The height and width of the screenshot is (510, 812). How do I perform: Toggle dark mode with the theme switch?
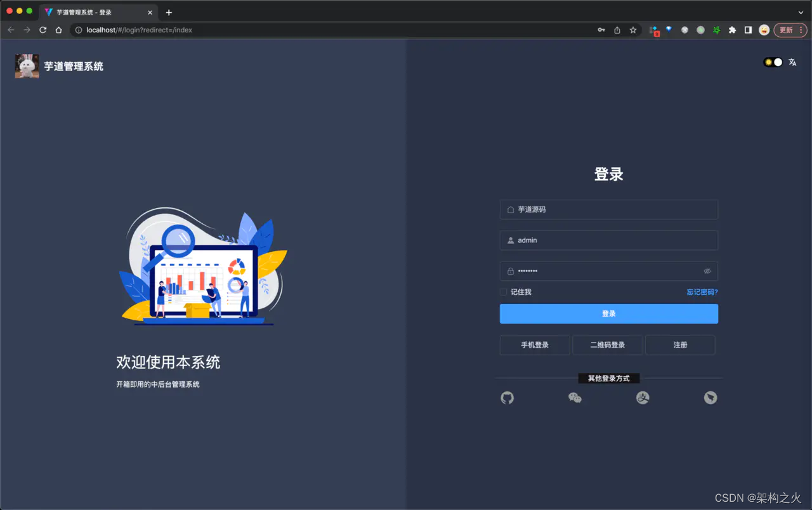(773, 62)
